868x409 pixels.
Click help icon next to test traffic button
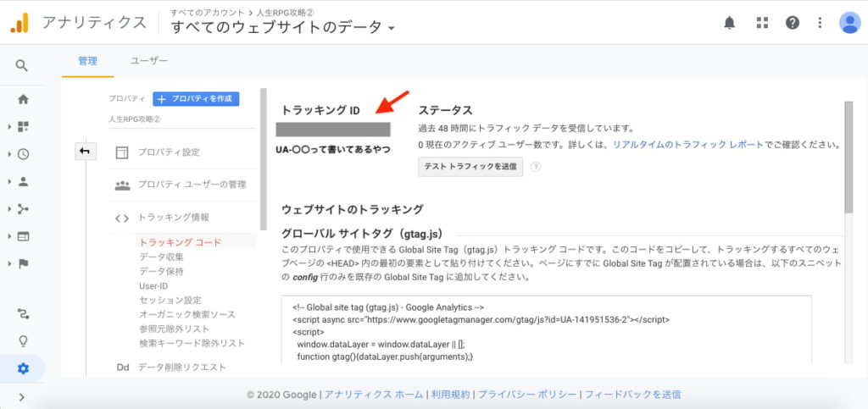tap(536, 167)
